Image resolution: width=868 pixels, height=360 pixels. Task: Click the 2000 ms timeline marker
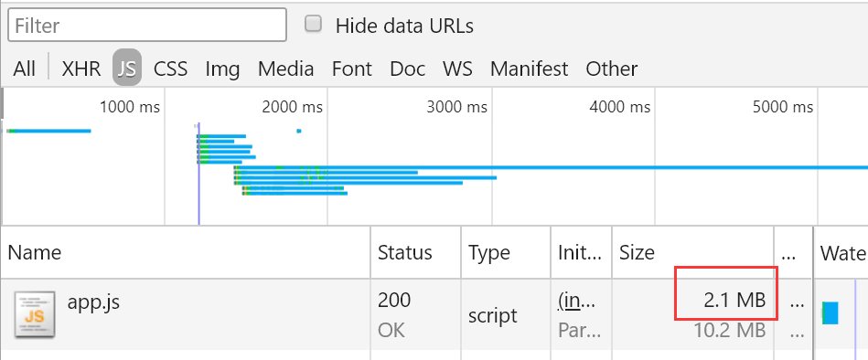(293, 107)
